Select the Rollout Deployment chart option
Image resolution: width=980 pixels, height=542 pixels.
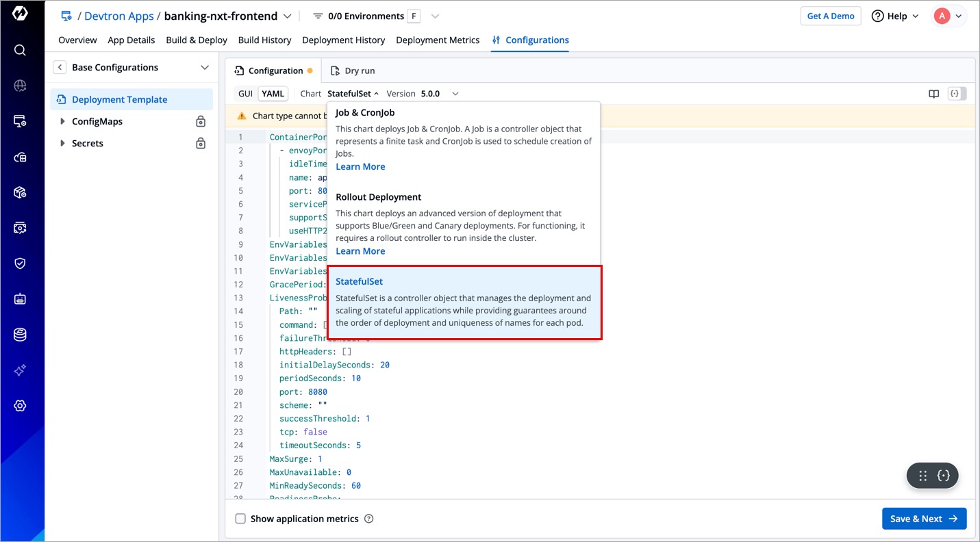click(x=378, y=197)
